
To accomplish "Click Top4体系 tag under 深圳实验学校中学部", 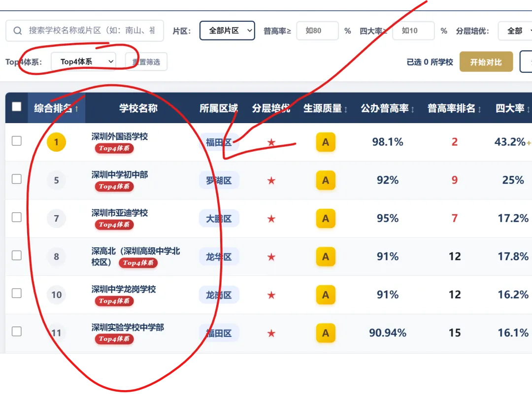I will [x=114, y=339].
